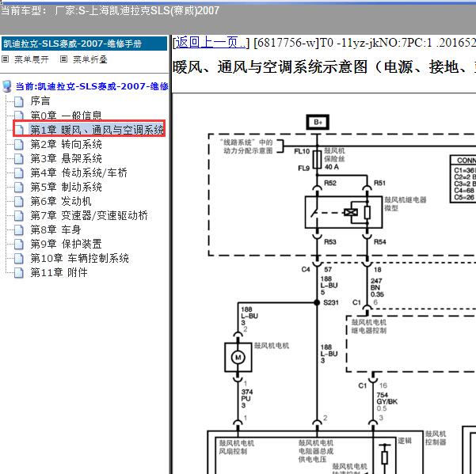This screenshot has width=476, height=474.
Task: Open the 当前:凯迪拉克-SLS赛威-2007 root entry
Action: 92,86
